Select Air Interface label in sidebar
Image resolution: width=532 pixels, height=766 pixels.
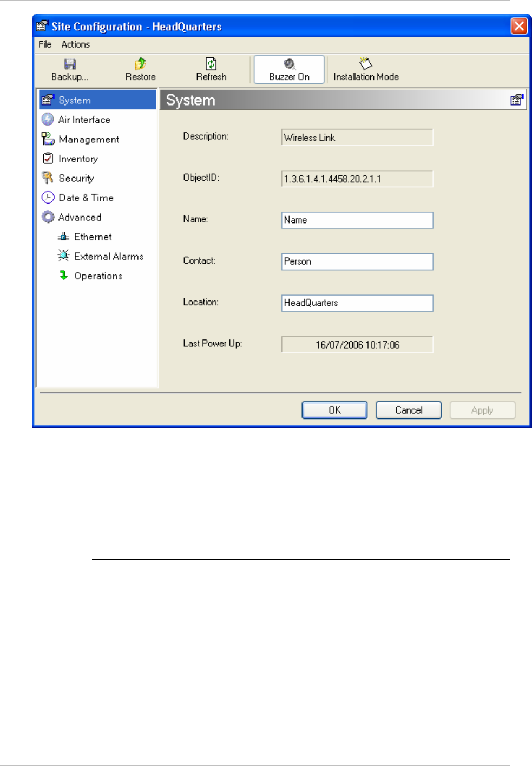(84, 120)
